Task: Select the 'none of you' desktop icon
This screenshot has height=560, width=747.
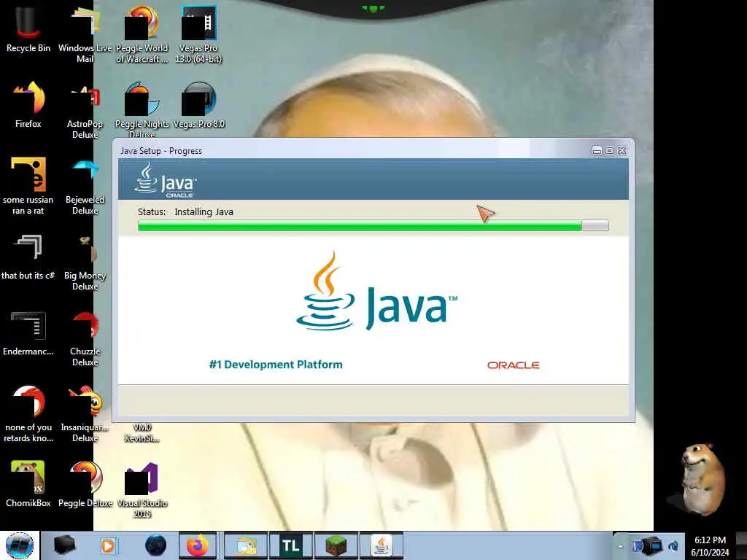Action: 28,413
